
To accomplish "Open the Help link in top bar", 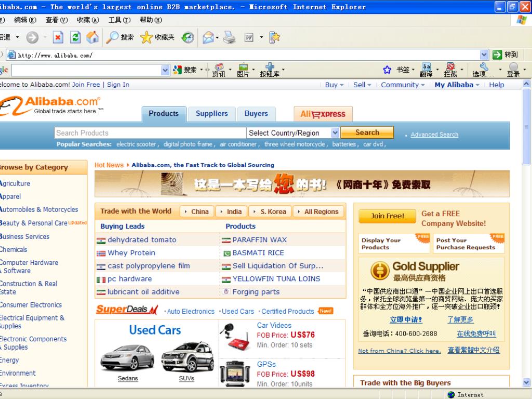I will click(x=496, y=85).
